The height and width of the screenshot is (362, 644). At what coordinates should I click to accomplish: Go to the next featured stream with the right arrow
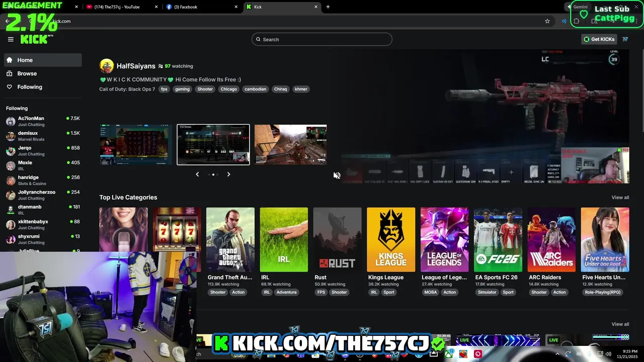point(228,174)
